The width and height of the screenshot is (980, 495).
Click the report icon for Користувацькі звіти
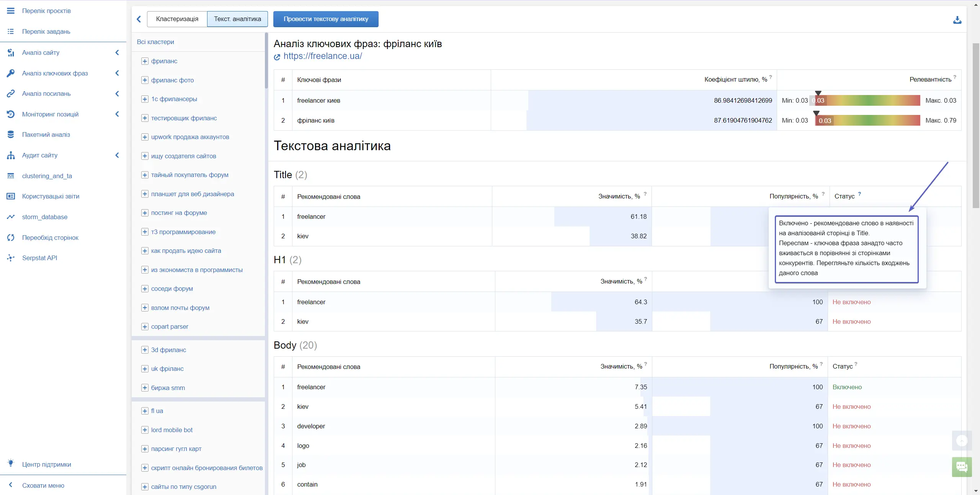11,196
